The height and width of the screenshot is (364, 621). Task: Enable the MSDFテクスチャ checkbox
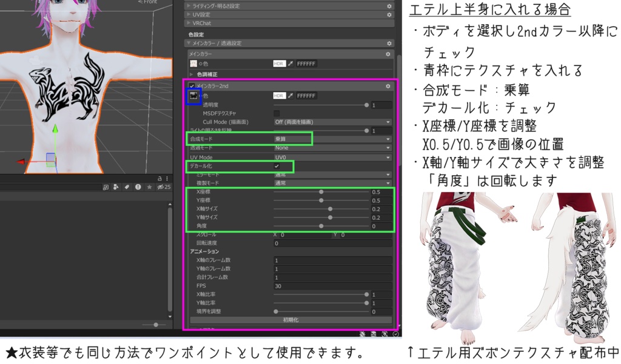click(277, 112)
